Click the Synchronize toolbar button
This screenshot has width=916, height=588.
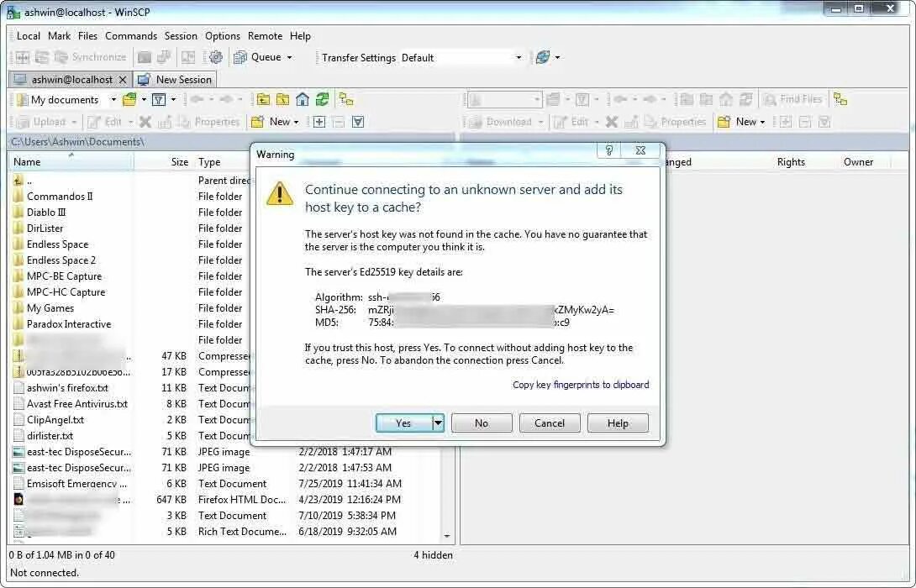click(91, 57)
